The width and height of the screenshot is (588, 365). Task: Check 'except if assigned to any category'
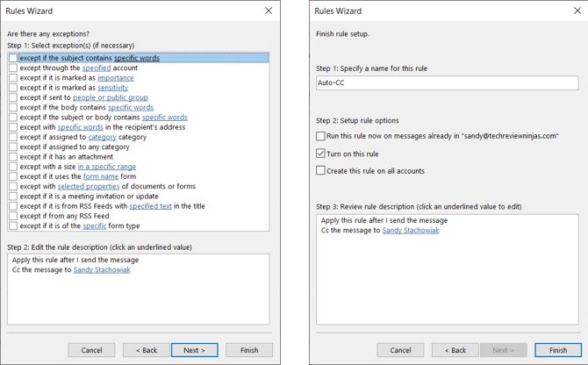coord(12,146)
